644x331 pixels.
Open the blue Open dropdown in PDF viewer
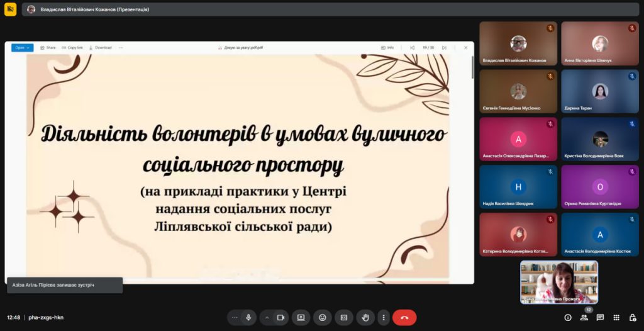pyautogui.click(x=22, y=47)
